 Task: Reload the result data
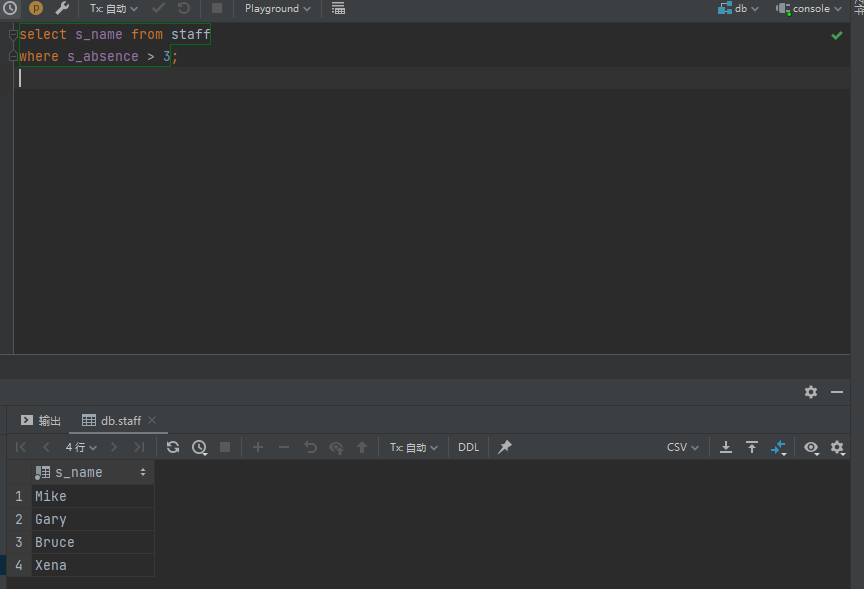coord(173,447)
